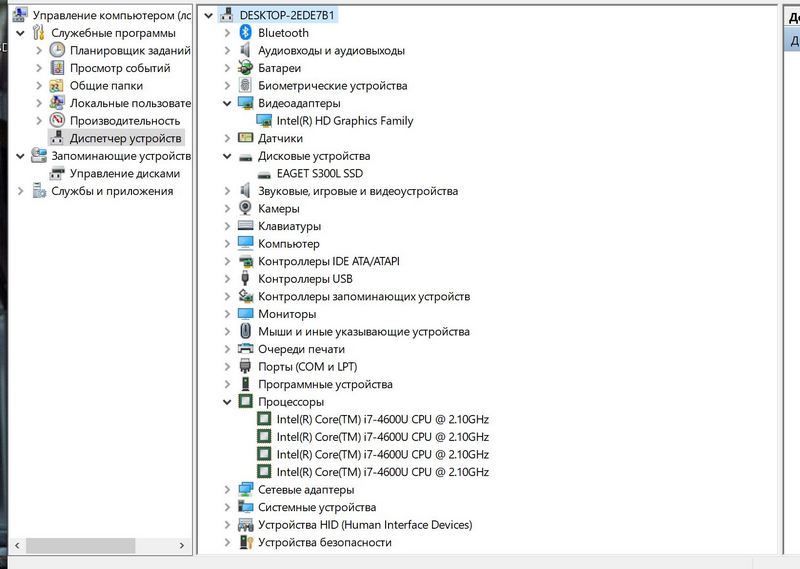Expand the Мониторы category
This screenshot has width=800, height=569.
point(228,314)
